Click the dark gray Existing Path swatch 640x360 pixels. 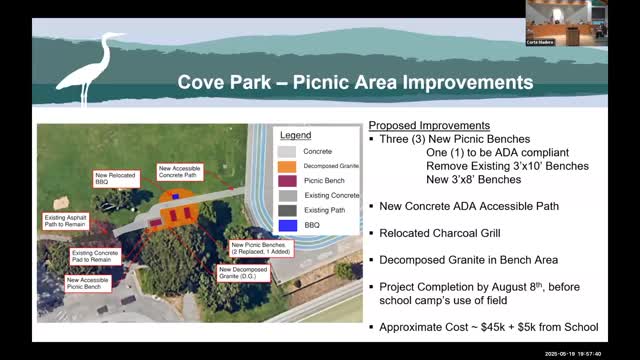(287, 210)
